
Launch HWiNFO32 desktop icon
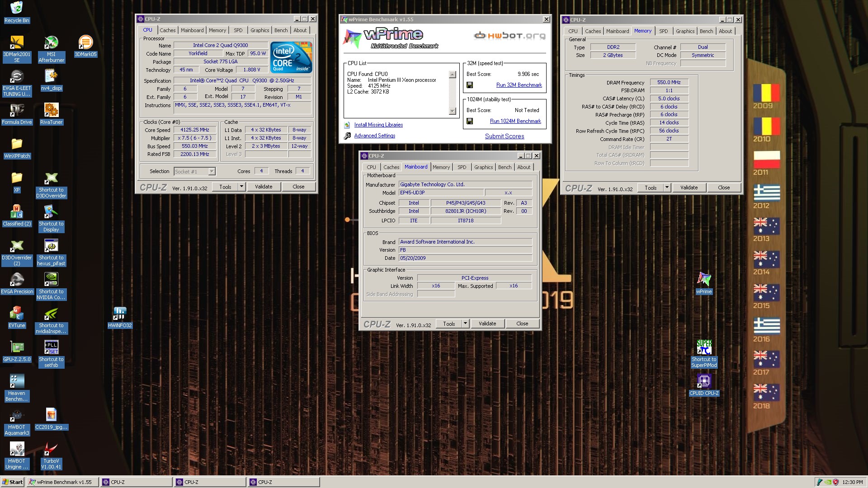pos(120,317)
